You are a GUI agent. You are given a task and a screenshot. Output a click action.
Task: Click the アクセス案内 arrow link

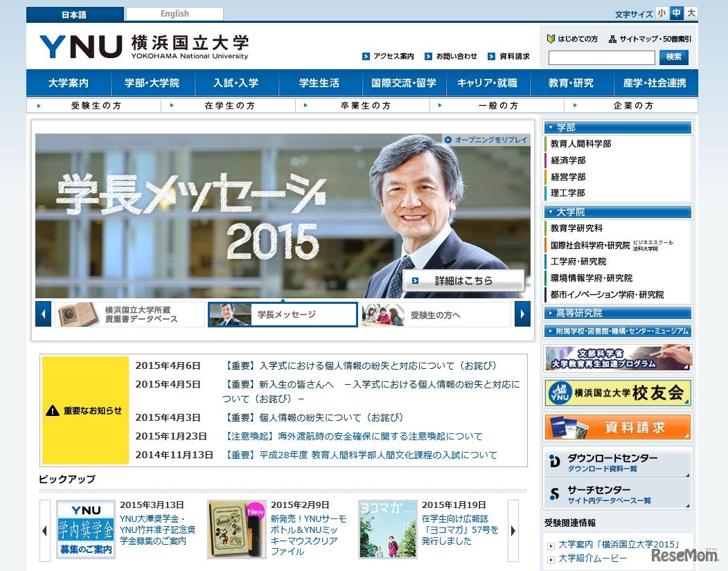coord(388,56)
